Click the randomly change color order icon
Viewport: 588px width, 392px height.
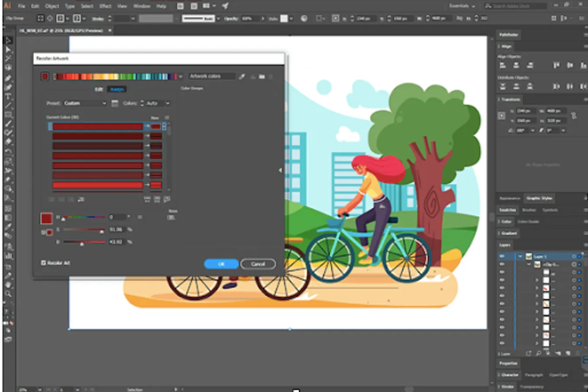point(147,199)
